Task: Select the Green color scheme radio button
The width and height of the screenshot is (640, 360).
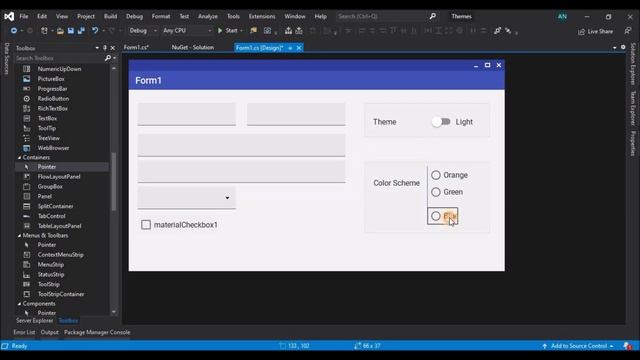Action: [436, 192]
